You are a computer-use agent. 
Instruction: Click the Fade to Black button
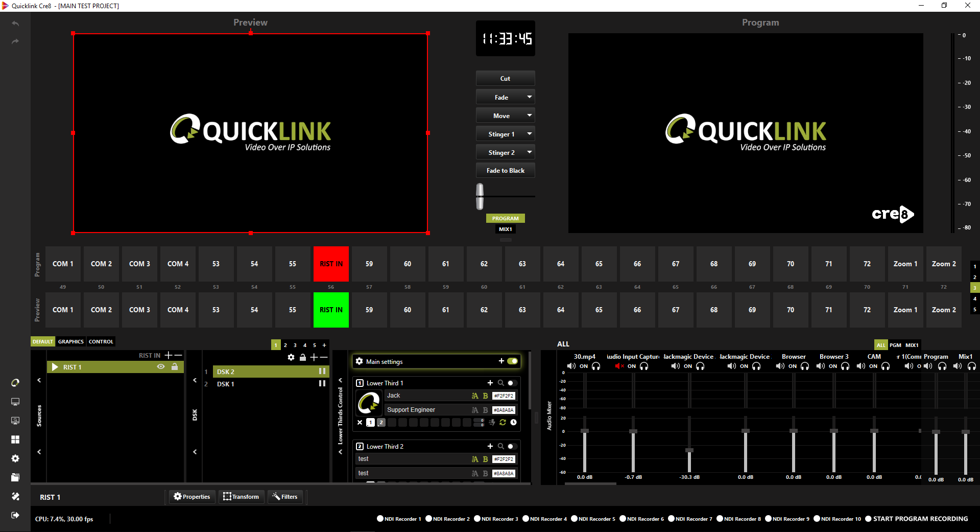pyautogui.click(x=505, y=171)
